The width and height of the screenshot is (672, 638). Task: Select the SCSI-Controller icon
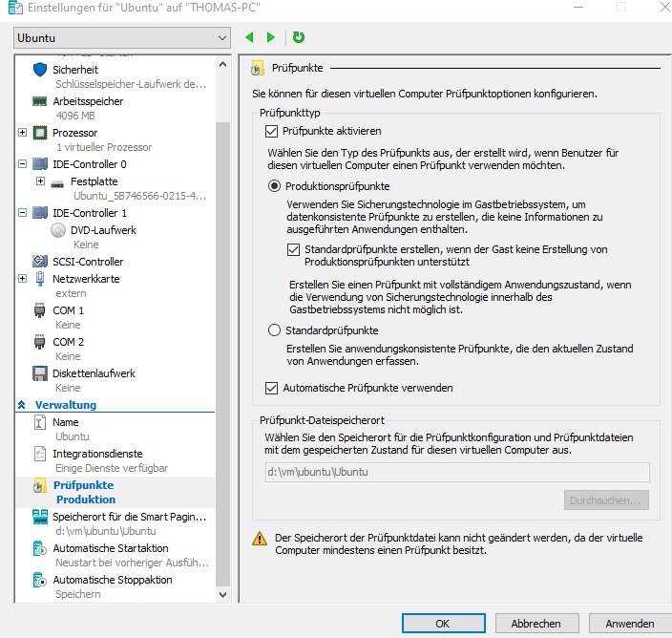[39, 262]
